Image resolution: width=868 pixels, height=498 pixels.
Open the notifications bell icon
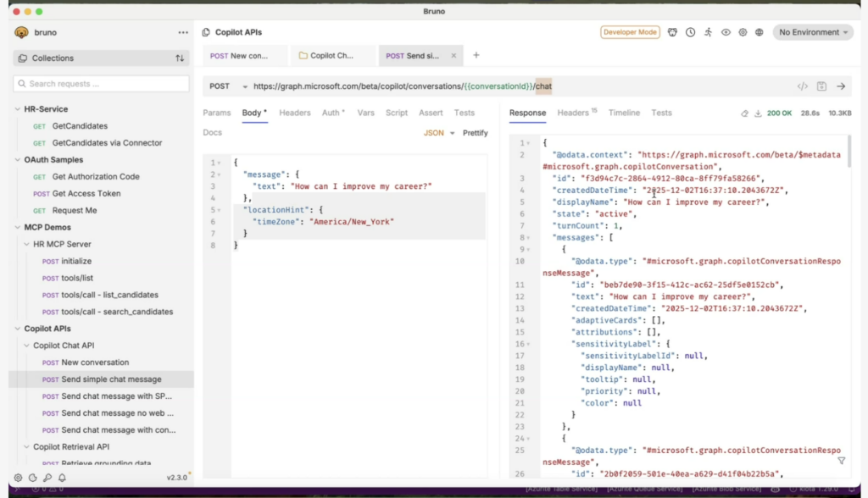pos(62,478)
